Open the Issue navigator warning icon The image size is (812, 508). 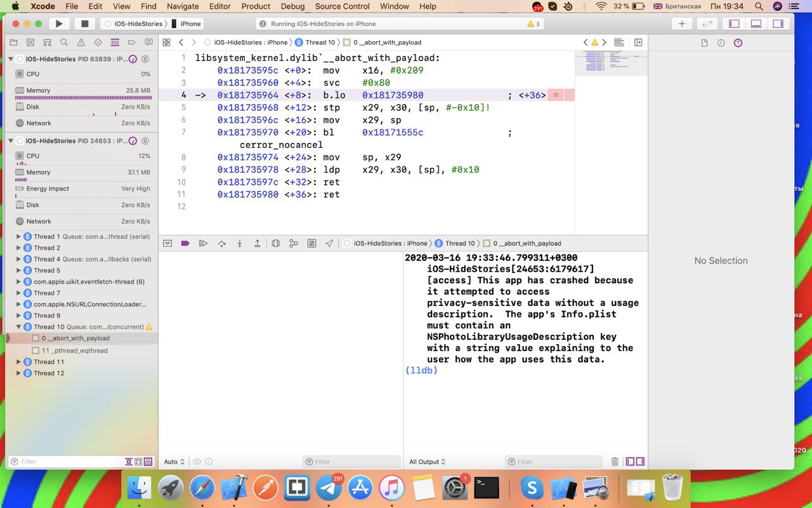coord(81,43)
